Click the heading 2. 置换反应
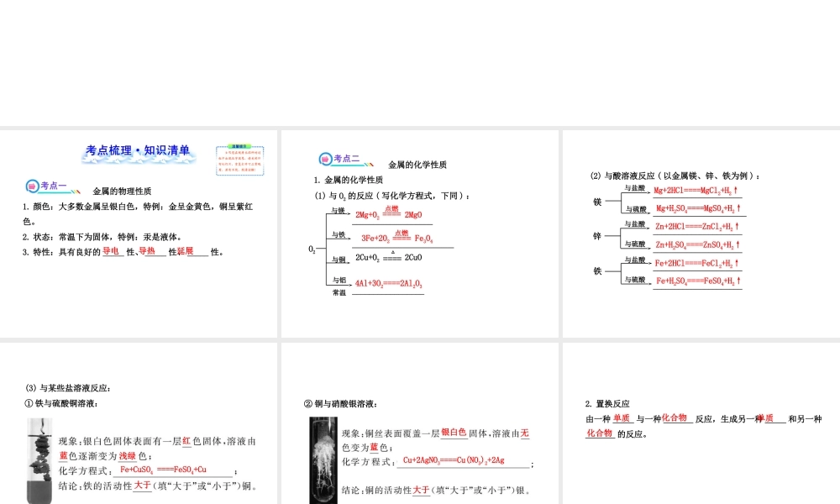The height and width of the screenshot is (504, 840). click(607, 404)
